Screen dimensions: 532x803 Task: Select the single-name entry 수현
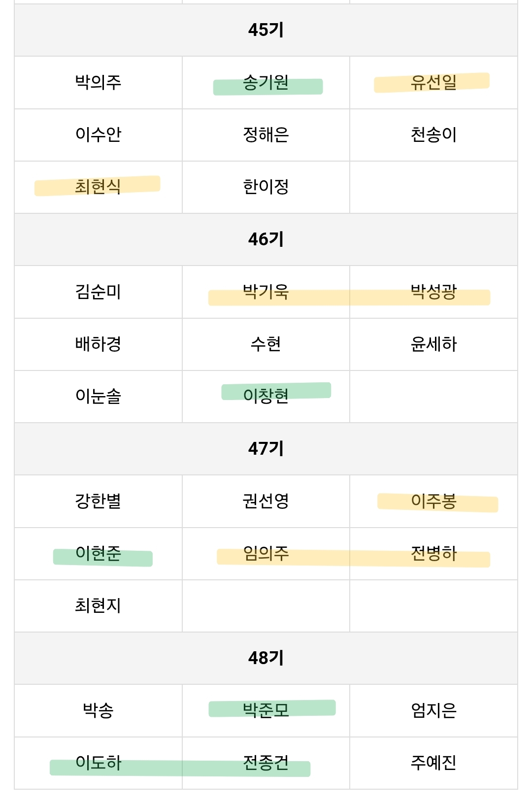[266, 344]
